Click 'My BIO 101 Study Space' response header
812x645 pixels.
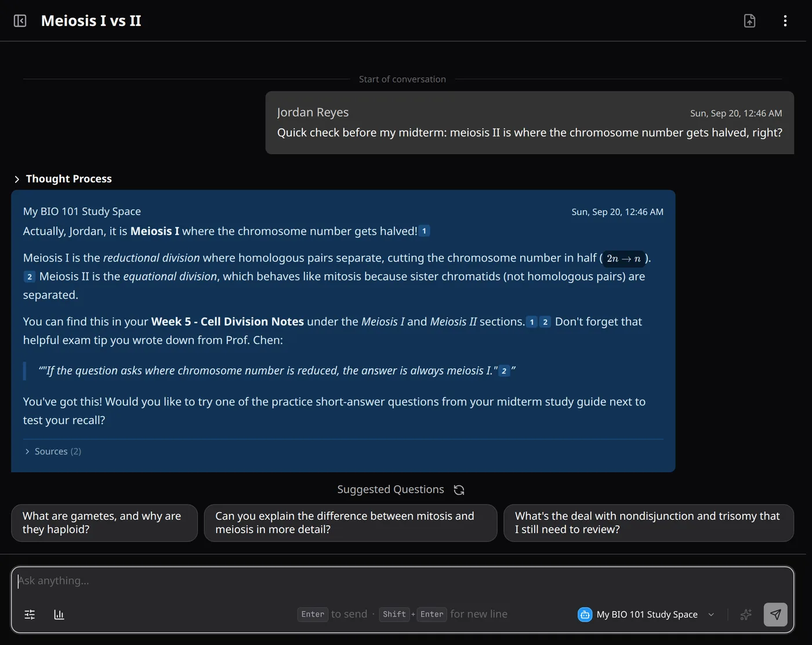[82, 211]
